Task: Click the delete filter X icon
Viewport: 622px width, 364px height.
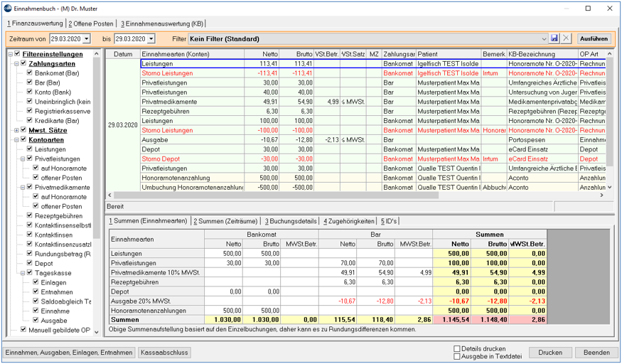Action: 566,38
